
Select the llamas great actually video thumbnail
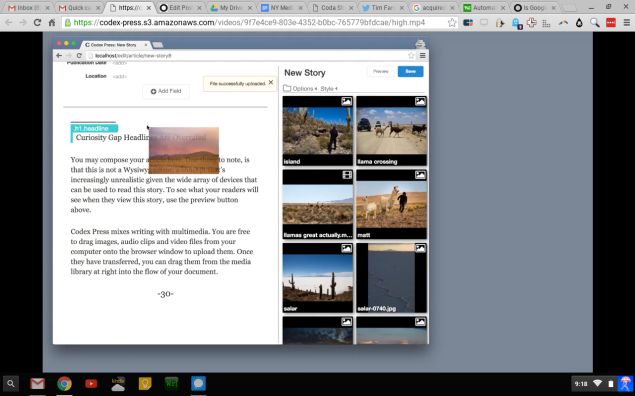pyautogui.click(x=318, y=204)
